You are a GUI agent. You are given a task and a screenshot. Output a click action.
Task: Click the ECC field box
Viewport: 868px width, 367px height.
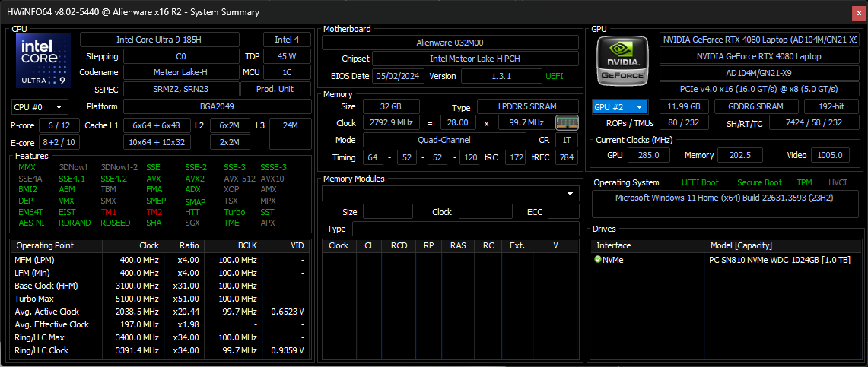pos(564,212)
